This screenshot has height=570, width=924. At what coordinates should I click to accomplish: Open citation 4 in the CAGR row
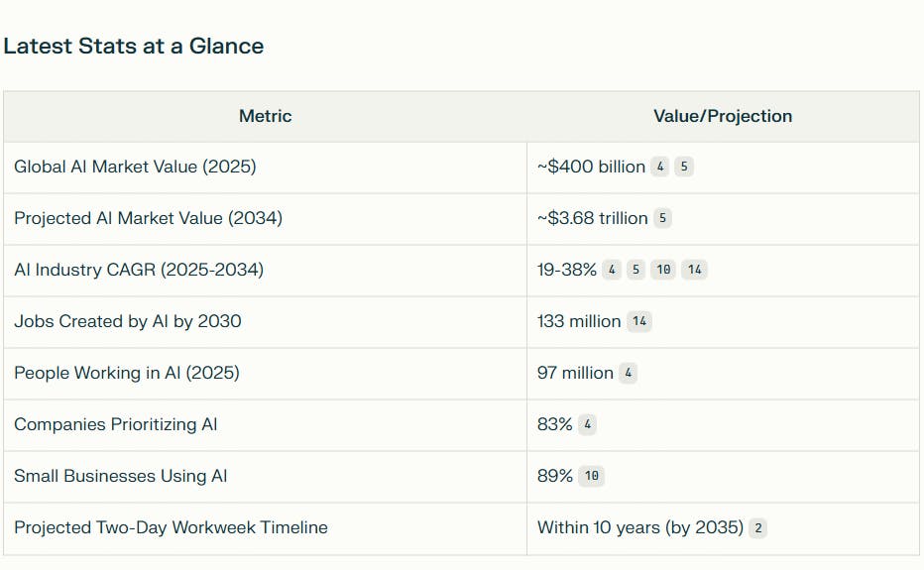point(612,270)
